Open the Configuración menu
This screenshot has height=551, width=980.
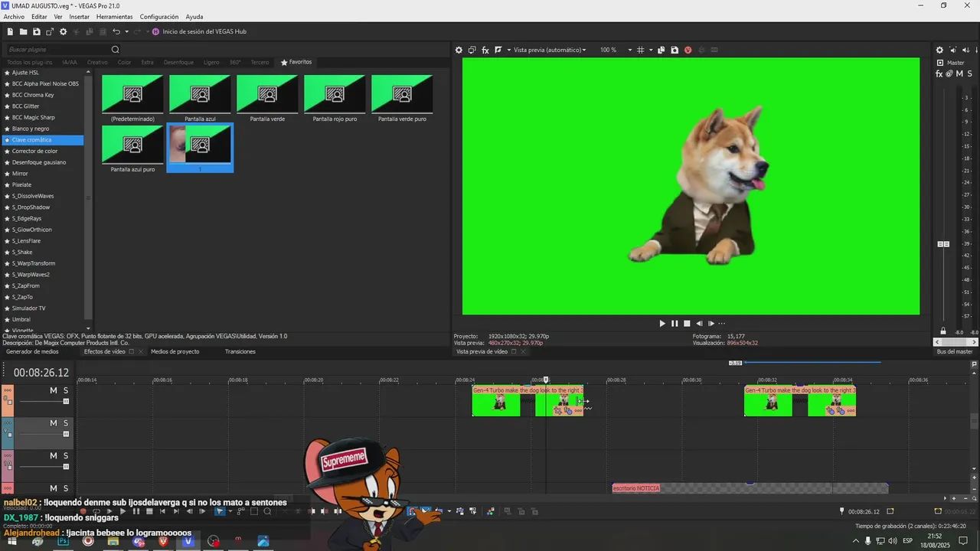tap(159, 17)
